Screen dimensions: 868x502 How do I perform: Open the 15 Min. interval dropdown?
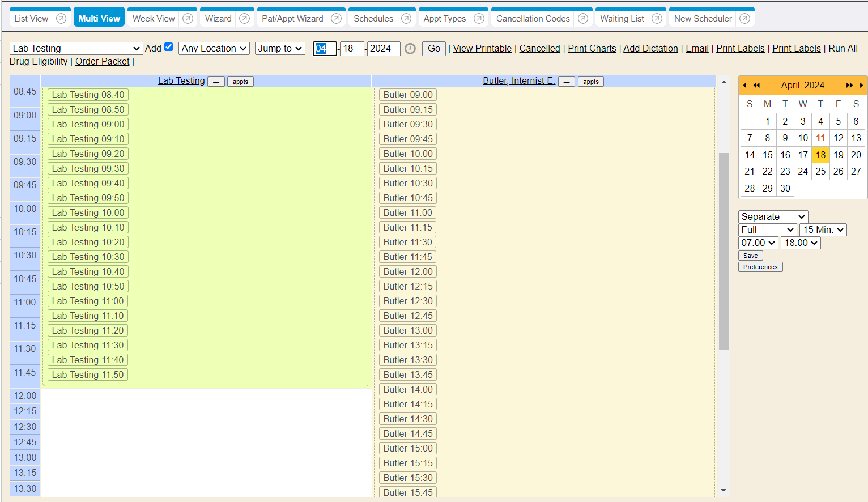tap(823, 229)
